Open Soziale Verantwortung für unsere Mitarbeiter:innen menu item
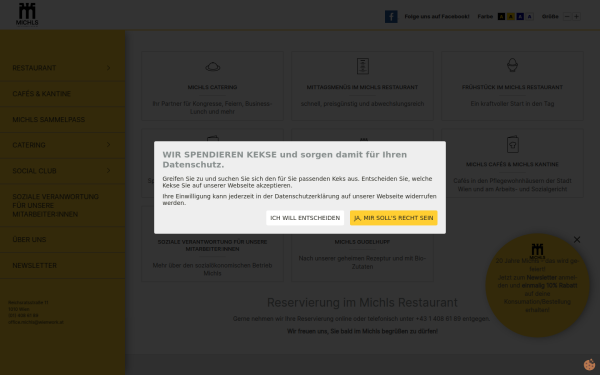This screenshot has width=600, height=375. click(55, 205)
